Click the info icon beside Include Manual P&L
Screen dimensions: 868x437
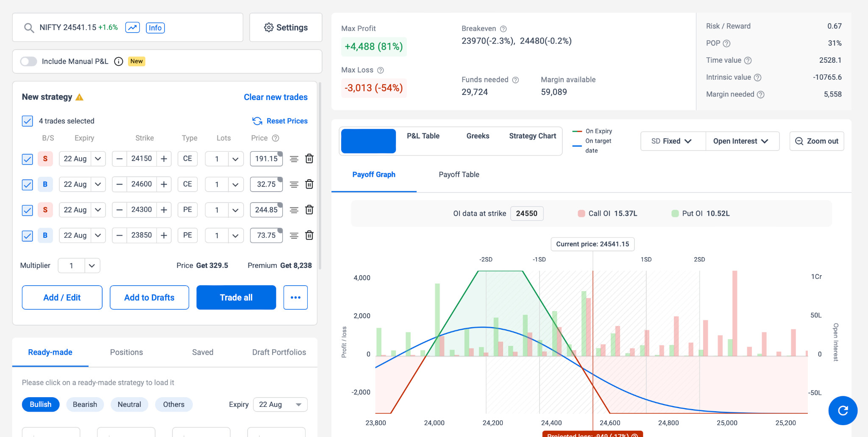(x=119, y=61)
